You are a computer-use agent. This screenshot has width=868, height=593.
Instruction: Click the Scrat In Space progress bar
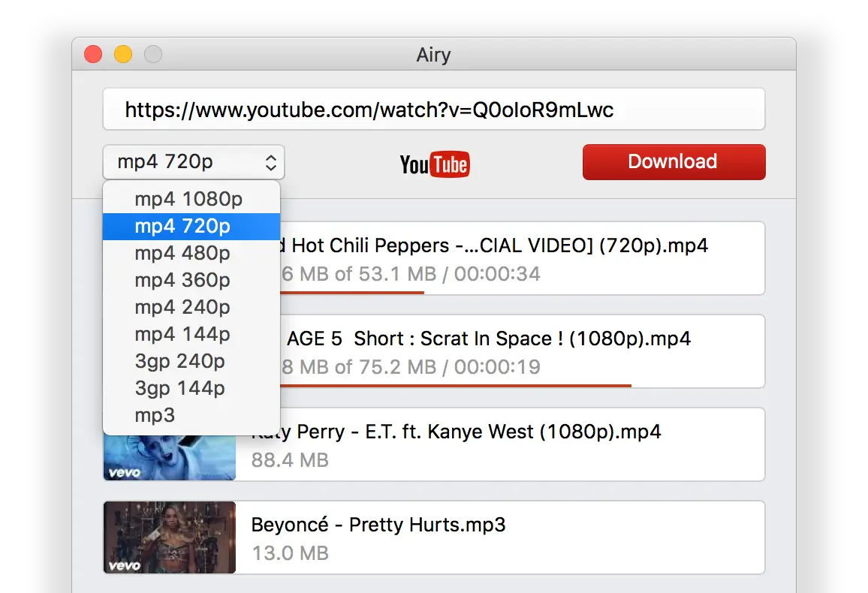click(x=451, y=385)
